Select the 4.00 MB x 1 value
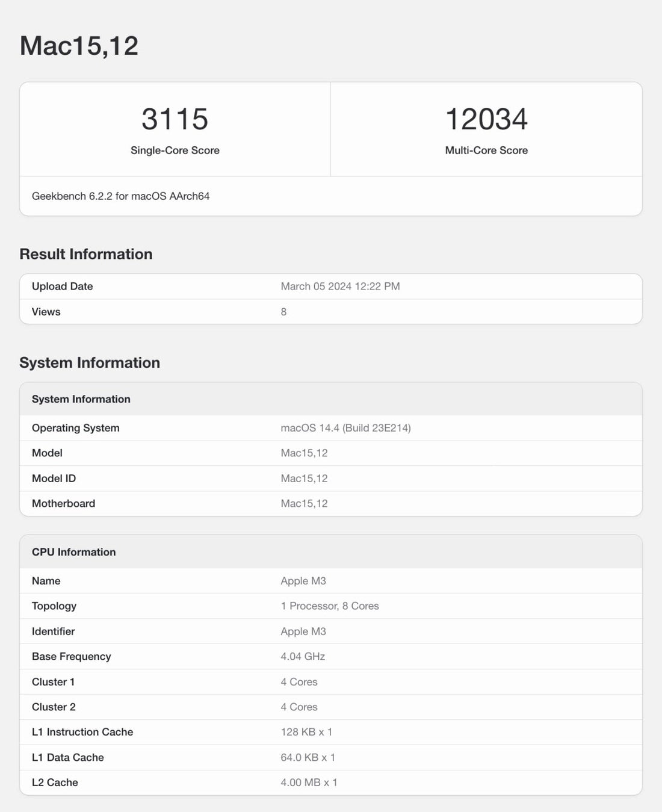Viewport: 662px width, 812px height. coord(309,783)
